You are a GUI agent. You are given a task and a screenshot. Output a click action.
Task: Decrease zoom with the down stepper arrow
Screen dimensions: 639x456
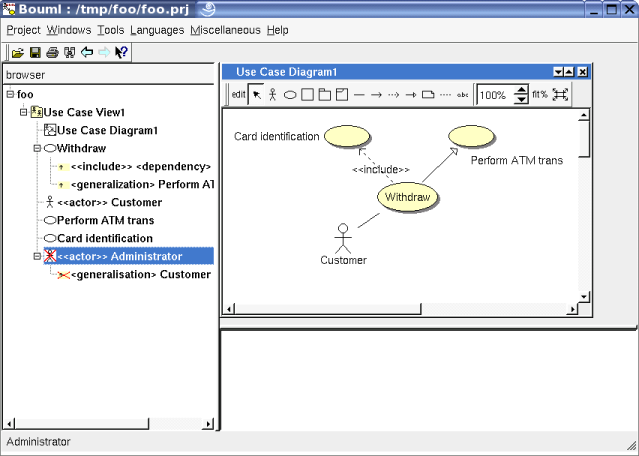[521, 99]
